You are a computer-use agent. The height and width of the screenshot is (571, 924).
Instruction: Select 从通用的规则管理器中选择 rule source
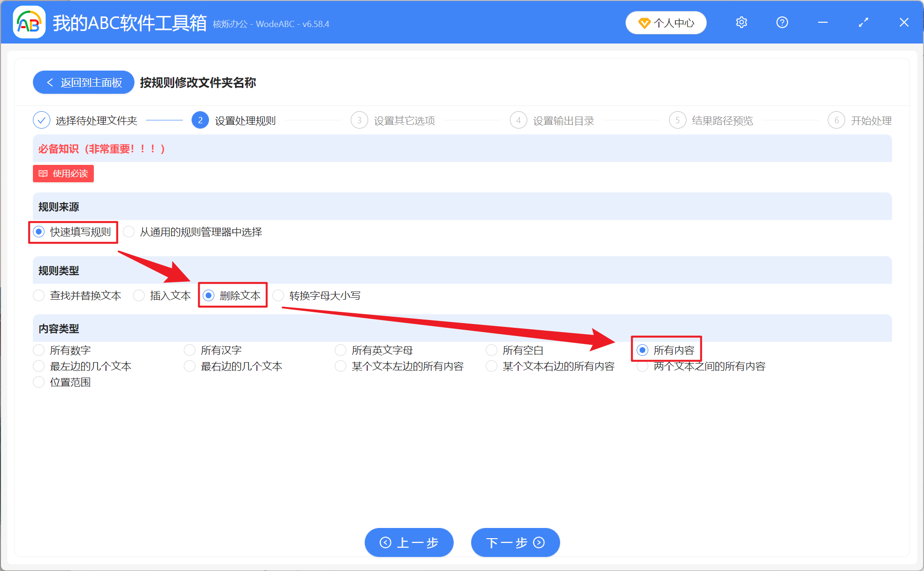(129, 232)
